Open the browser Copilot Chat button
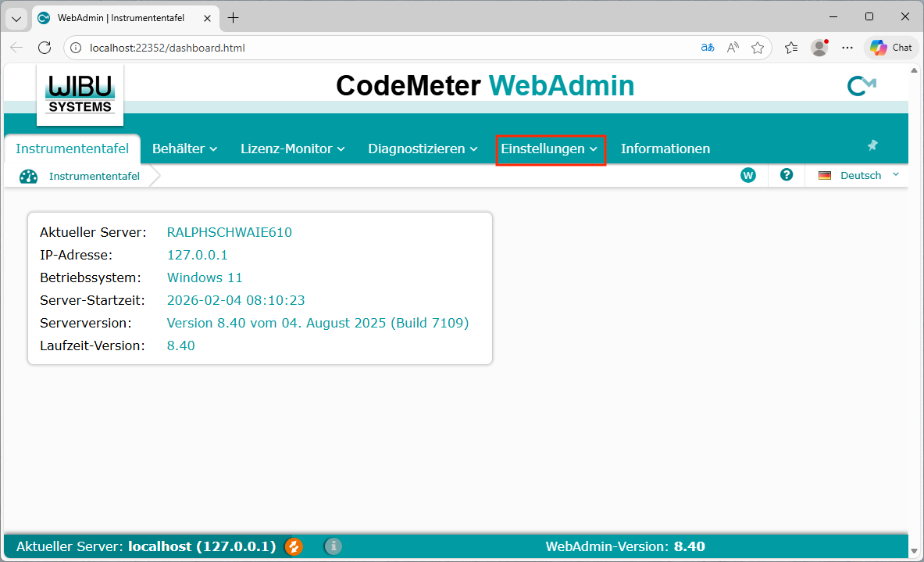 point(891,48)
